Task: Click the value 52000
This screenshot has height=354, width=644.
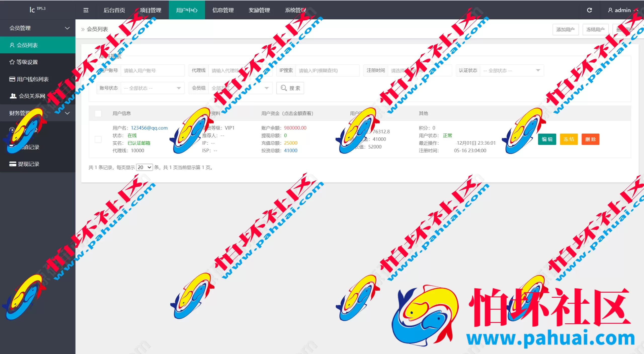Action: 375,147
